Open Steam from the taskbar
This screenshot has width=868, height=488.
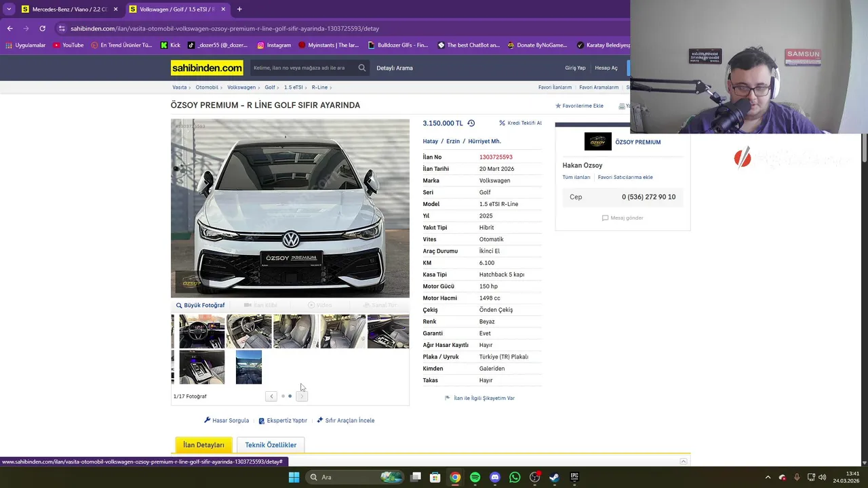pos(554,477)
